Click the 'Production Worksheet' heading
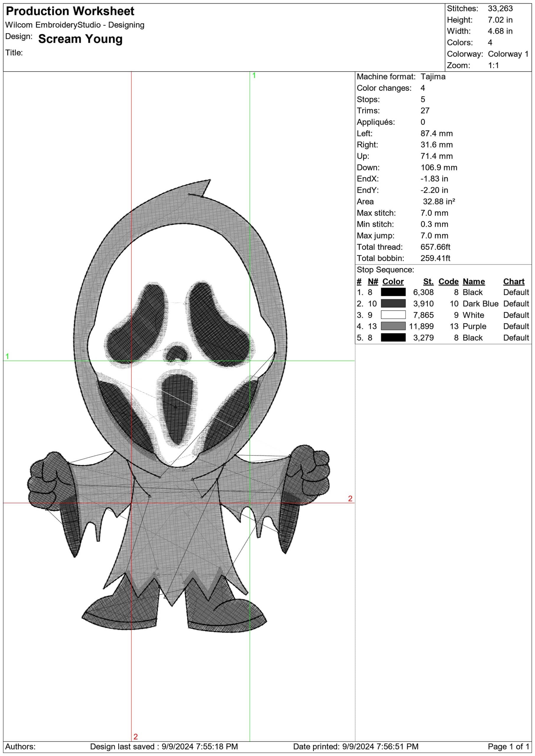Screen dimensions: 535x756 (70, 11)
